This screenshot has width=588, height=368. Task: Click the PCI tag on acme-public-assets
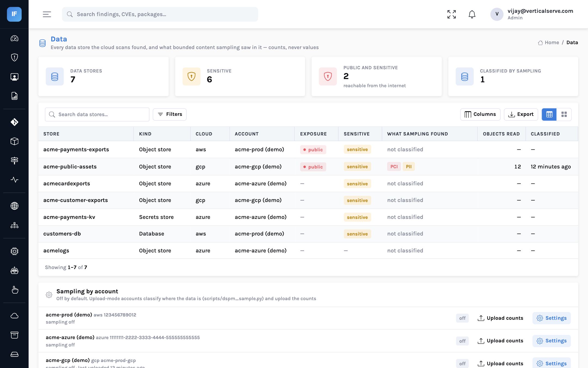pos(394,167)
